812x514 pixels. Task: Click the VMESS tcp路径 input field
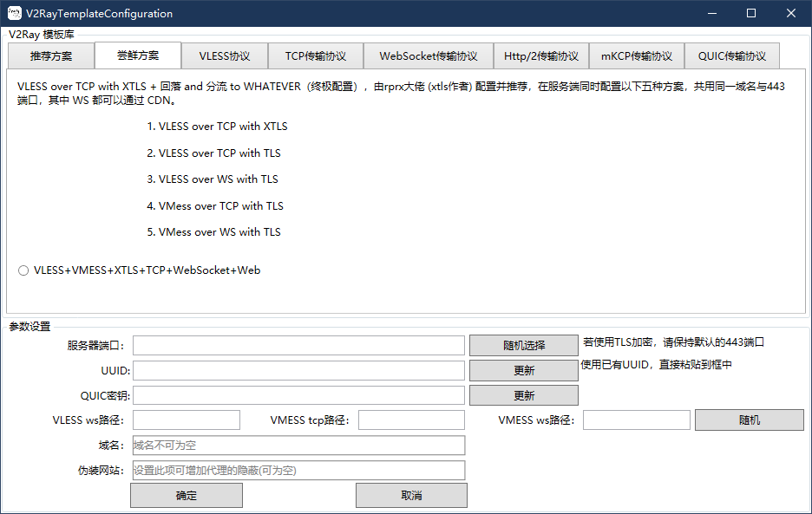tap(412, 420)
